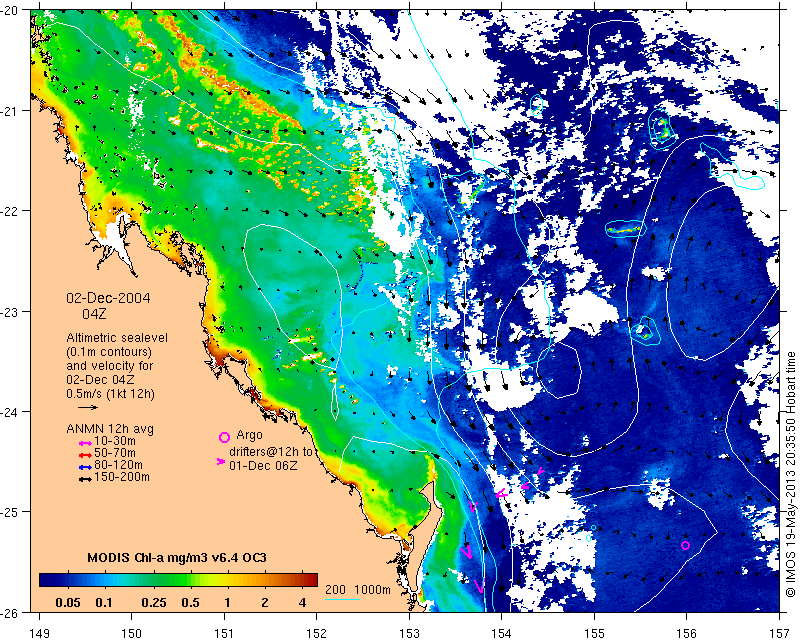
Task: Click the magenta 10-30m arrow legend symbol
Action: (x=85, y=443)
